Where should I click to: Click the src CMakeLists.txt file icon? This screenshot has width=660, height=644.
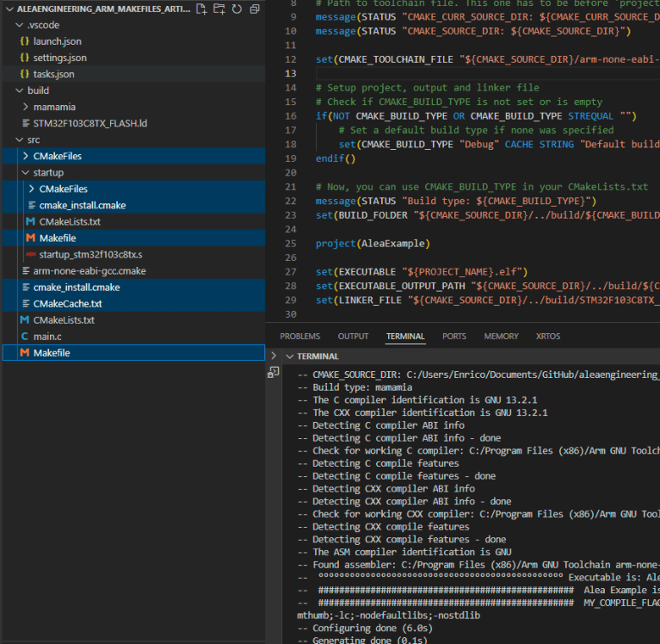[24, 320]
